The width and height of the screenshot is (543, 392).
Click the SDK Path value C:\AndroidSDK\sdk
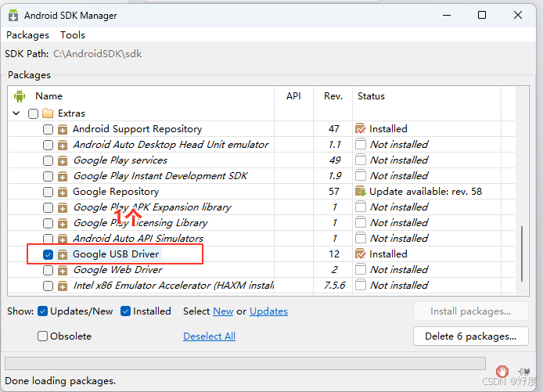tap(97, 54)
